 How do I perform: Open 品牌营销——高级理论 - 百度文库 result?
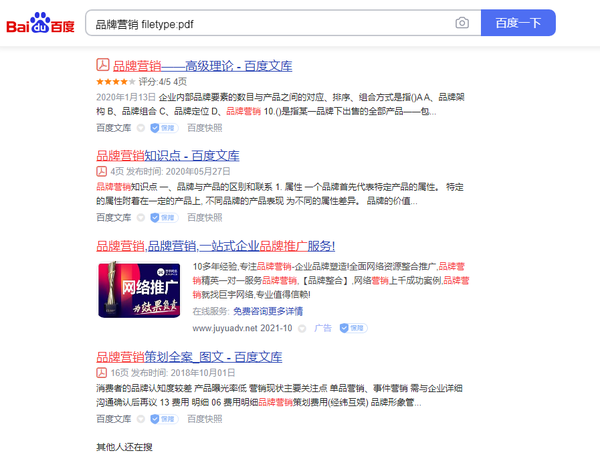[202, 66]
